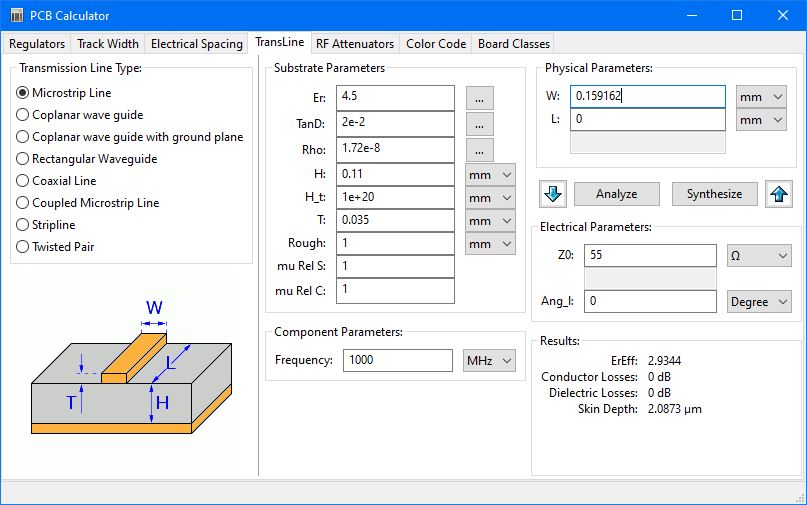Open the Rho resistivity picker button
Screen dimensions: 807x505
pos(480,150)
